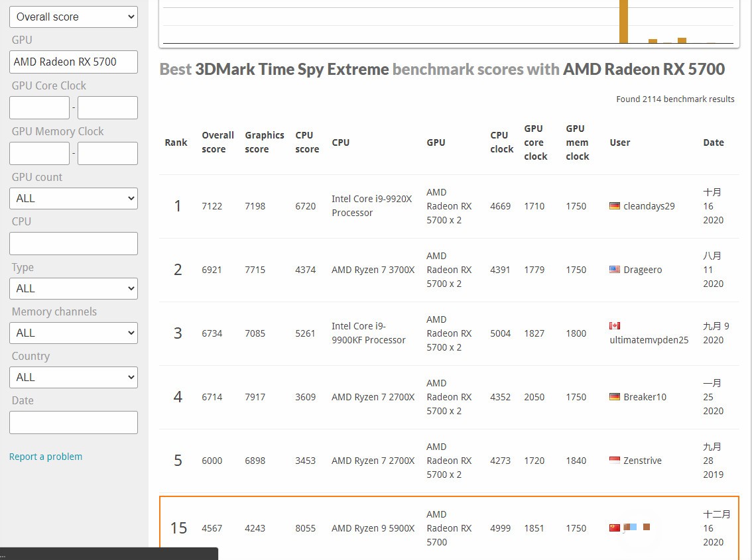Open the Report a problem link
The image size is (752, 560).
point(46,457)
